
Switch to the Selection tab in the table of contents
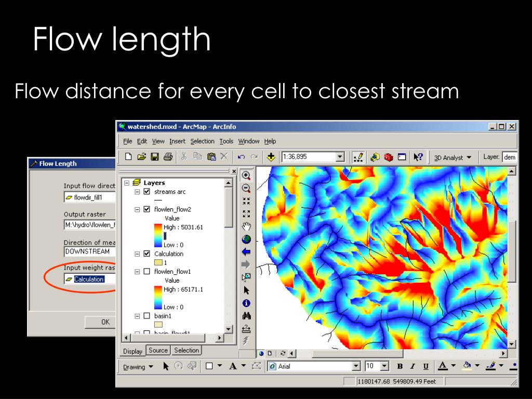[187, 351]
